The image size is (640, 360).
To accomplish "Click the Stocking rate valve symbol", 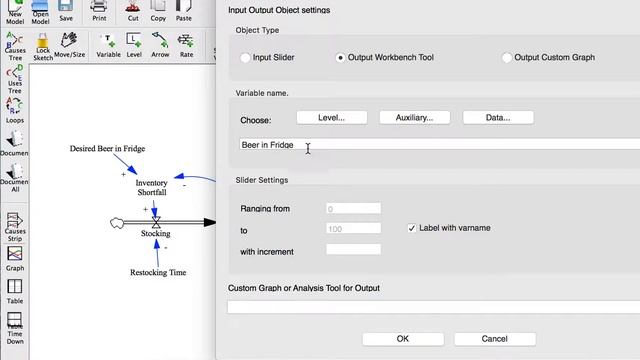I will coord(156,222).
